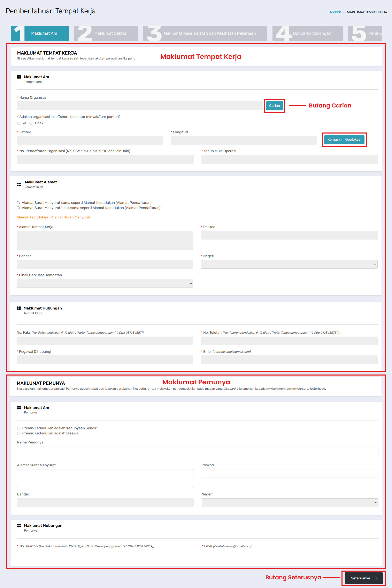This screenshot has width=392, height=588.
Task: Click the Carian button
Action: pos(274,106)
